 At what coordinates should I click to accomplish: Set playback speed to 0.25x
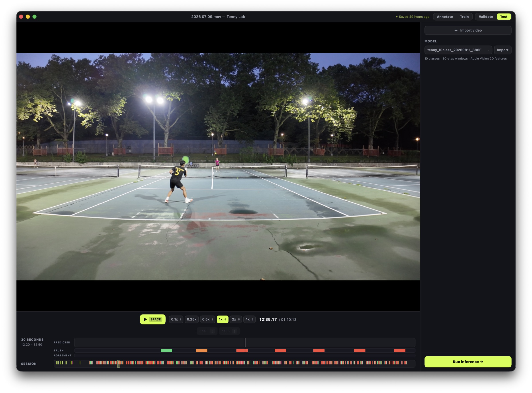click(192, 319)
